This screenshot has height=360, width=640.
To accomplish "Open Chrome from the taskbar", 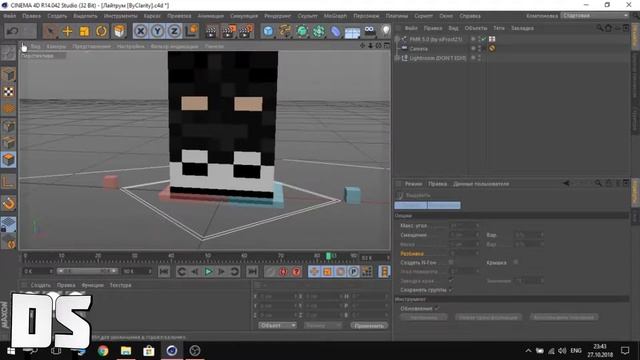I will [x=103, y=351].
